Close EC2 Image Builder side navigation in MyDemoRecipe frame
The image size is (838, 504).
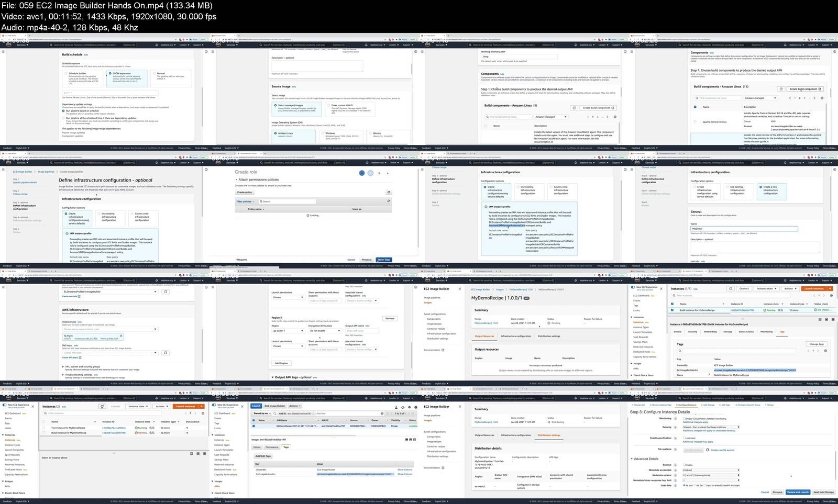[460, 289]
